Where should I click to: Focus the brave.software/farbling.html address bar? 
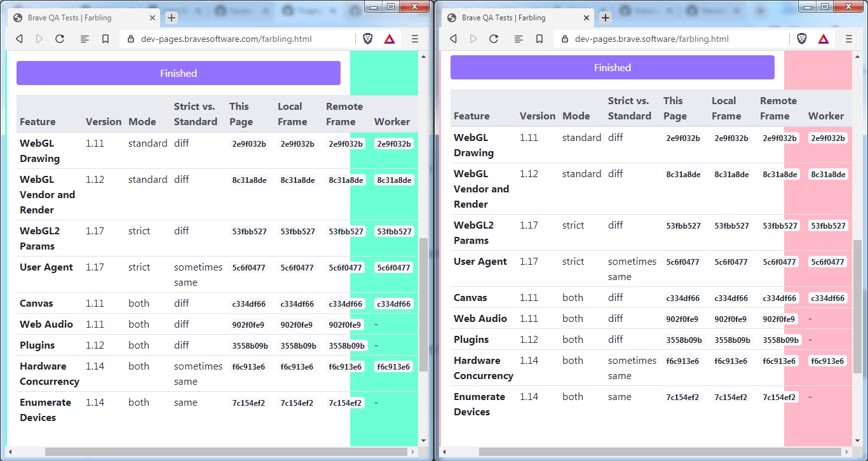(672, 39)
